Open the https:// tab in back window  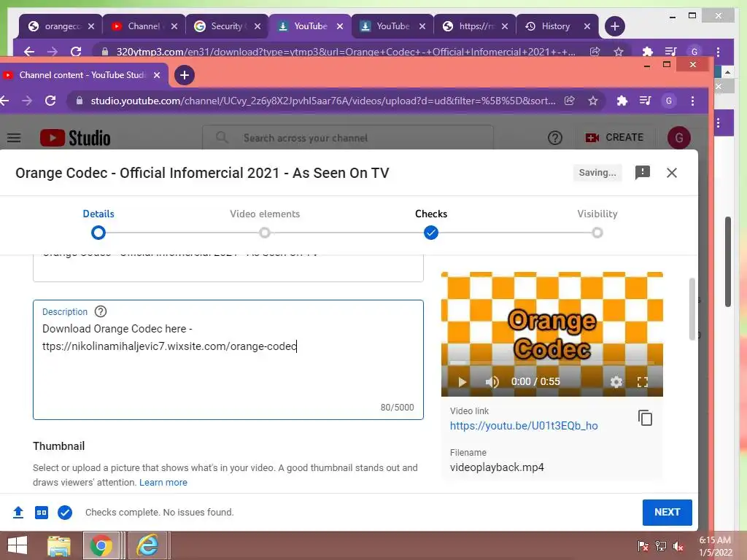(475, 26)
